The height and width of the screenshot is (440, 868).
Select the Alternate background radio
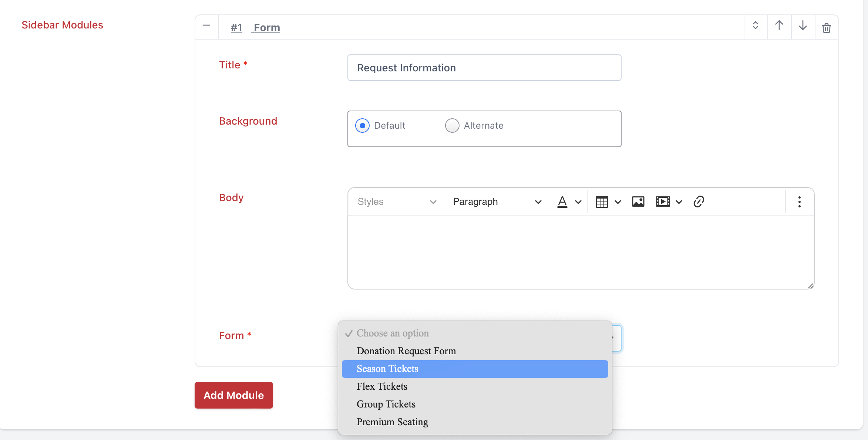coord(452,126)
